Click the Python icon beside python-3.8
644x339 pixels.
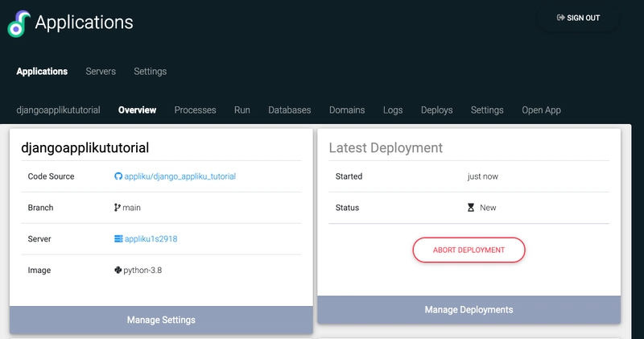(x=118, y=270)
